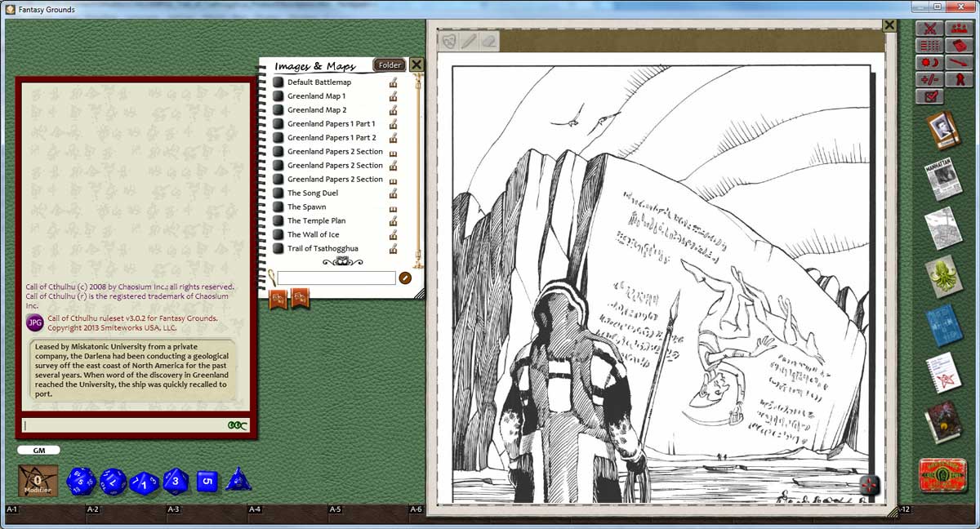Click the Fantasy Grounds title bar entry
The height and width of the screenshot is (529, 980).
pos(45,9)
